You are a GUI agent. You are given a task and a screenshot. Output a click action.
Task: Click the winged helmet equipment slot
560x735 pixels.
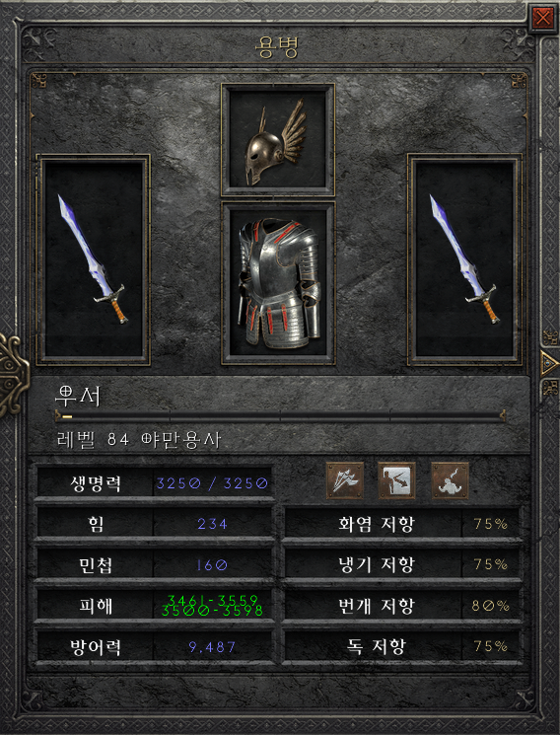pyautogui.click(x=277, y=140)
